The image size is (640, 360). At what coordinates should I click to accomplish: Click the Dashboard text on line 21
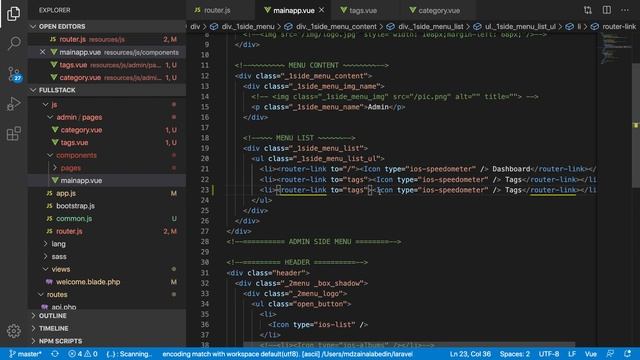(x=511, y=169)
